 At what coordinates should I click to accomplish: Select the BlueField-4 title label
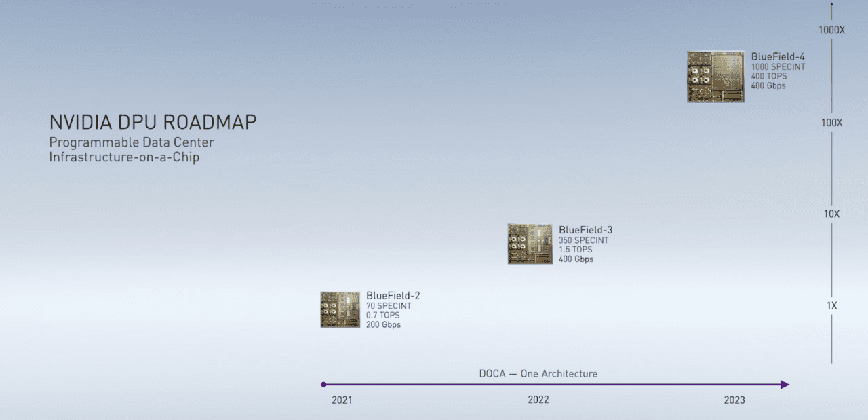tap(778, 56)
